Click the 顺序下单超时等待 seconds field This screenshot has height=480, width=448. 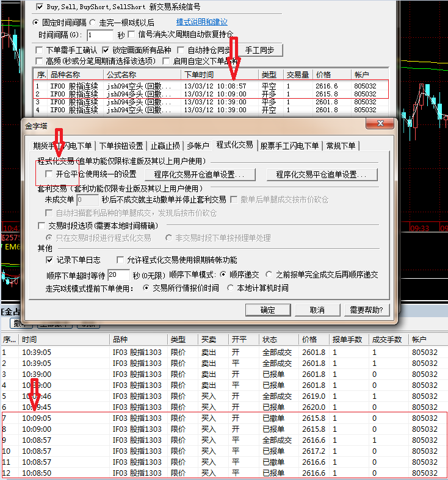118,275
